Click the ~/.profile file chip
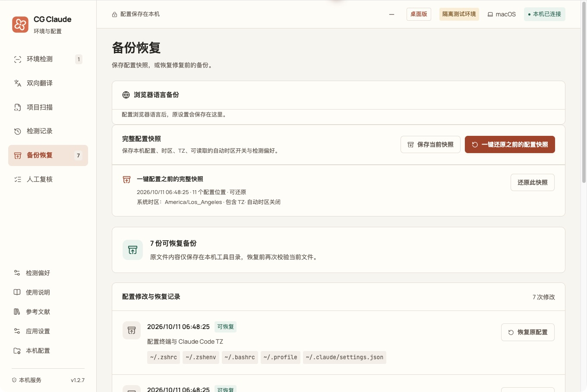The width and height of the screenshot is (587, 392). (281, 358)
